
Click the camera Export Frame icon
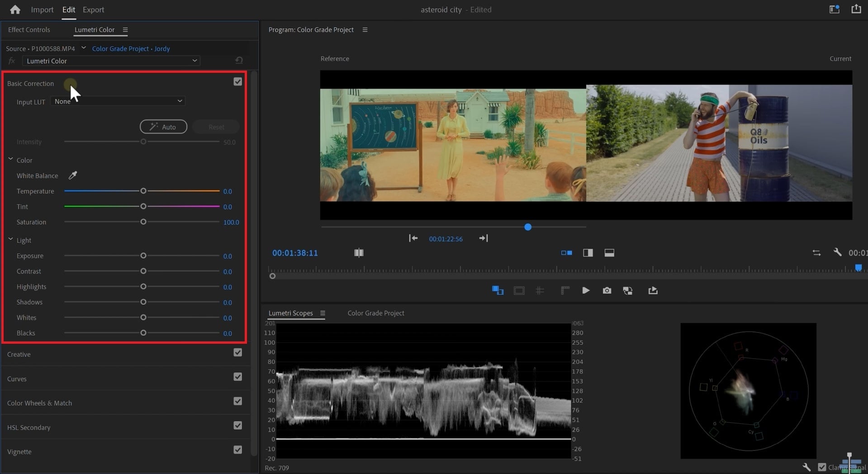607,290
